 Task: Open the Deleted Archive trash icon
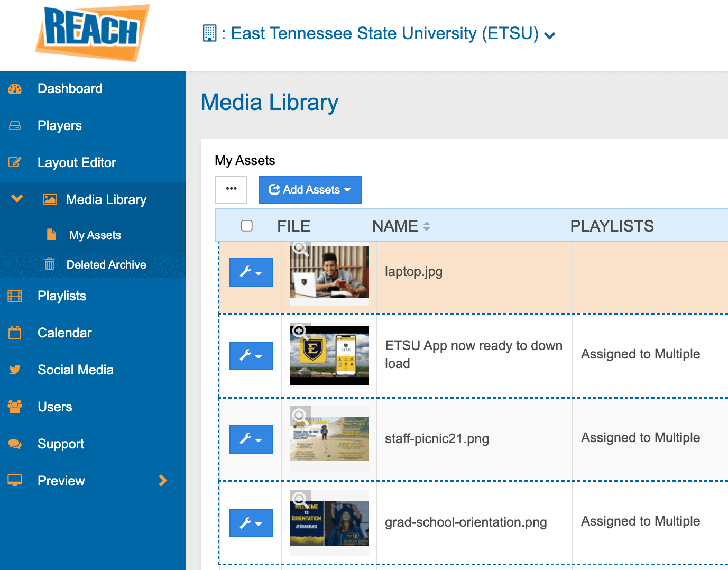pos(49,264)
